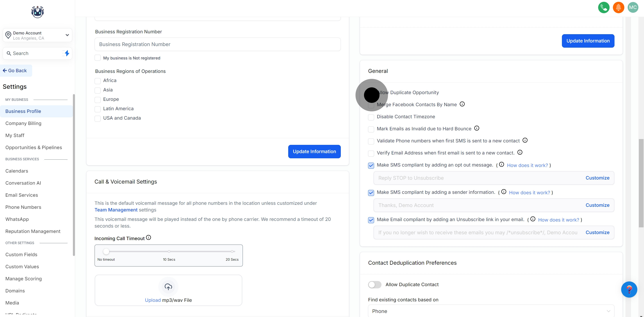644x317 pixels.
Task: Click the lightning bolt quick actions icon
Action: coord(67,53)
